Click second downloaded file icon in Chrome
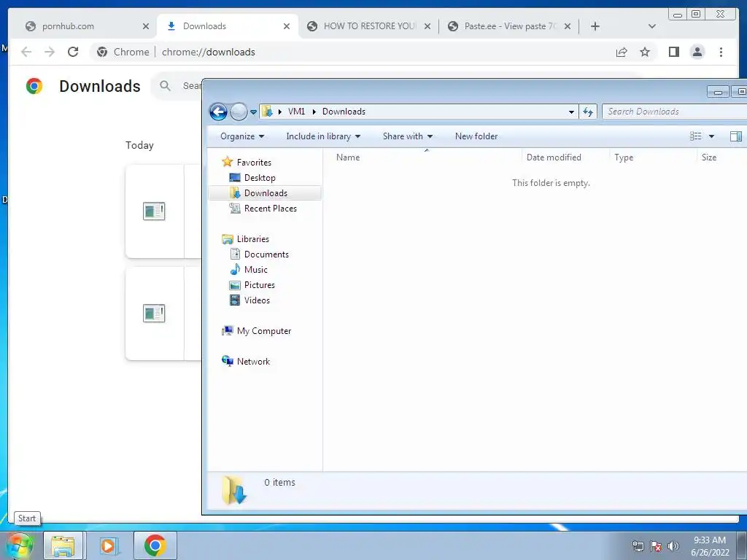This screenshot has width=747, height=560. [154, 313]
